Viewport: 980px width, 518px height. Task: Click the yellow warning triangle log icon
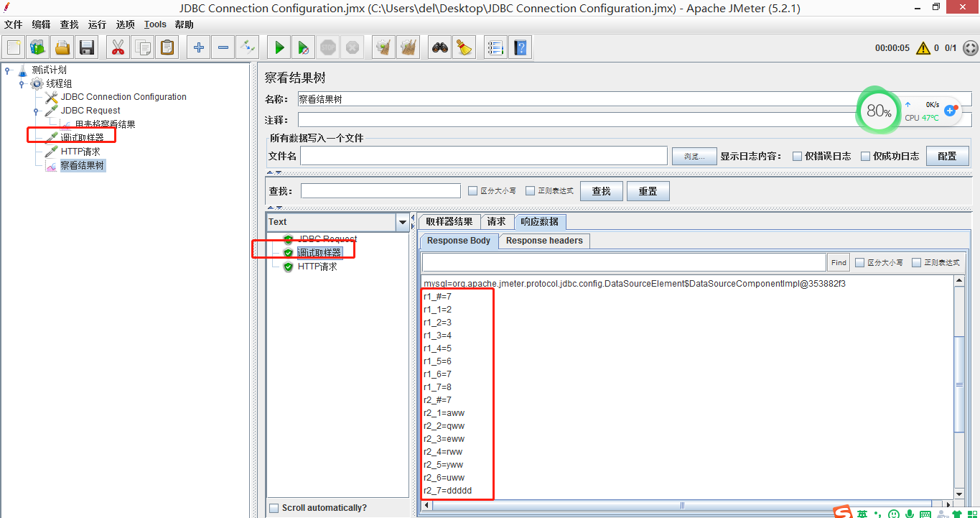923,48
